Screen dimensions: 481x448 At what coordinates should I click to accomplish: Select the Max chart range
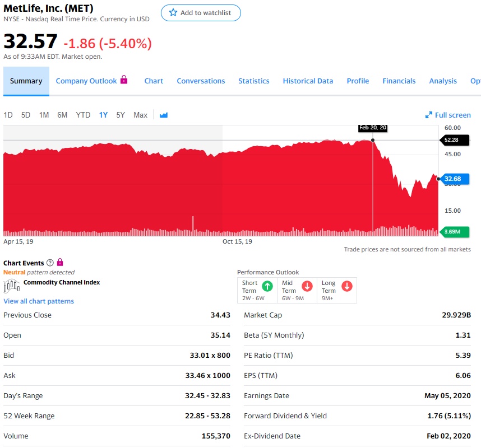click(141, 115)
